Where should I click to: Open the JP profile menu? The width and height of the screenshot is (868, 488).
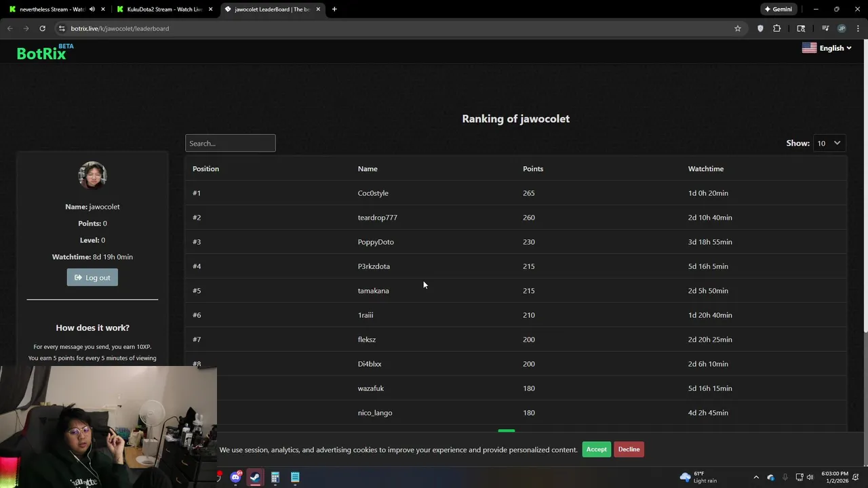pyautogui.click(x=842, y=28)
